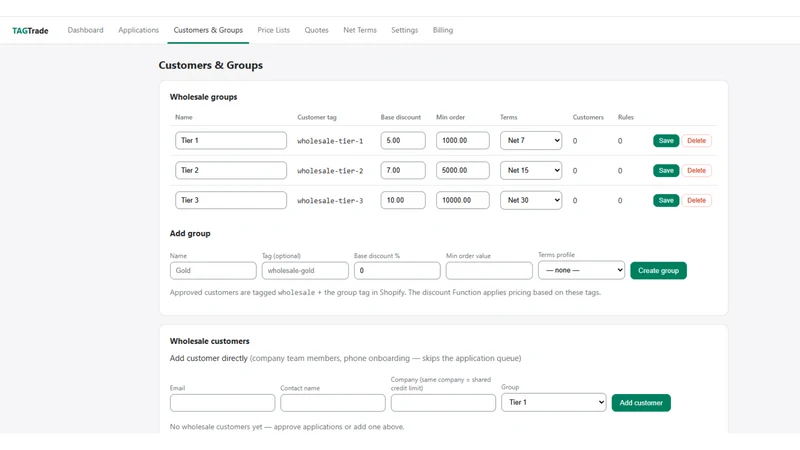
Task: Click the Contact name field
Action: point(333,403)
